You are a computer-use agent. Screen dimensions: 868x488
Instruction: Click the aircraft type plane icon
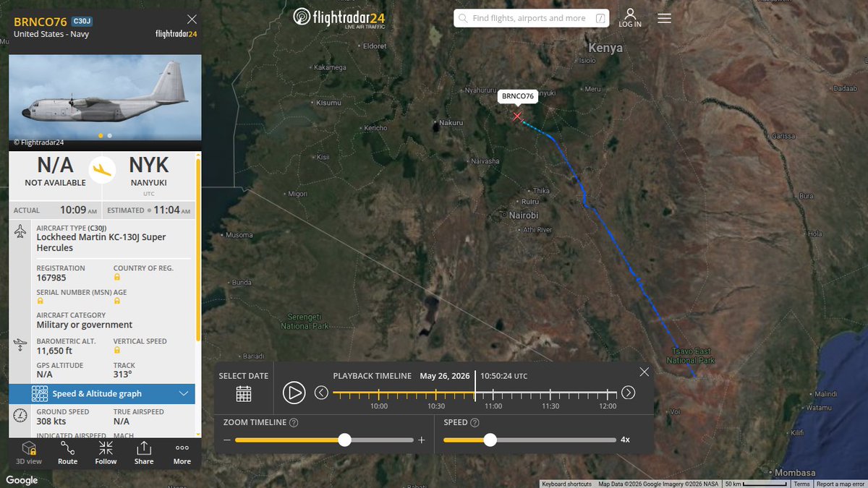click(21, 233)
